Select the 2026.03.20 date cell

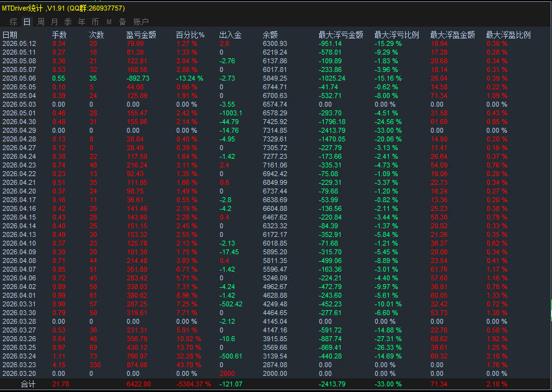click(19, 373)
